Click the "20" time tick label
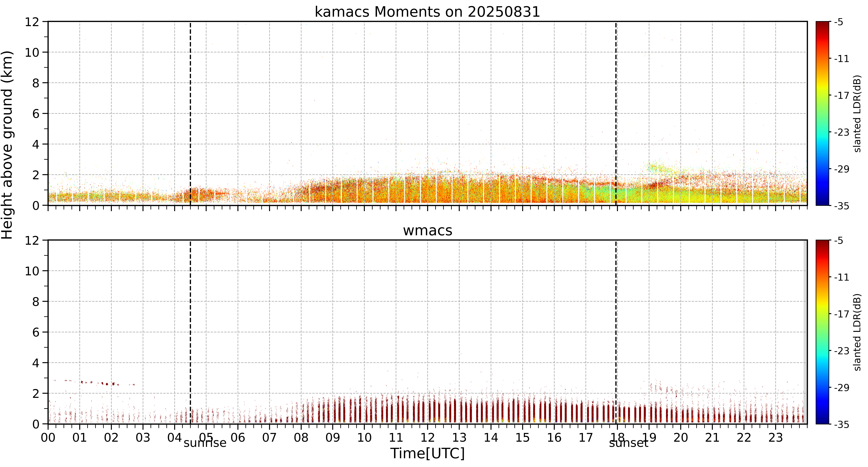The height and width of the screenshot is (467, 868). pyautogui.click(x=681, y=438)
